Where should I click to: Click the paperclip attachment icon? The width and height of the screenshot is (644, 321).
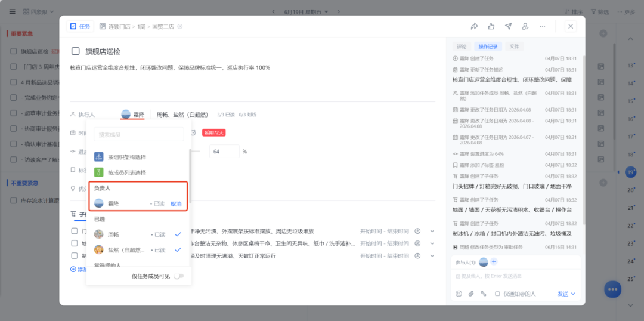471,294
